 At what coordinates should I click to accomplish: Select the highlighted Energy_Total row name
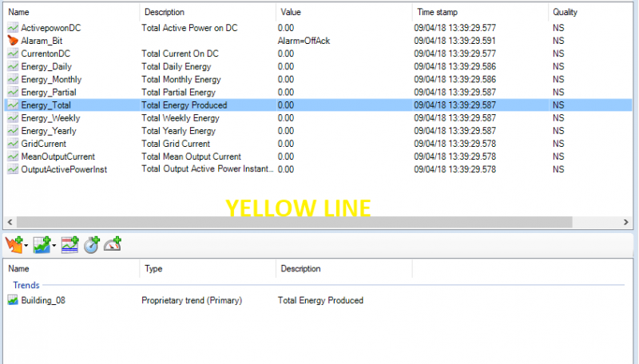pyautogui.click(x=46, y=105)
